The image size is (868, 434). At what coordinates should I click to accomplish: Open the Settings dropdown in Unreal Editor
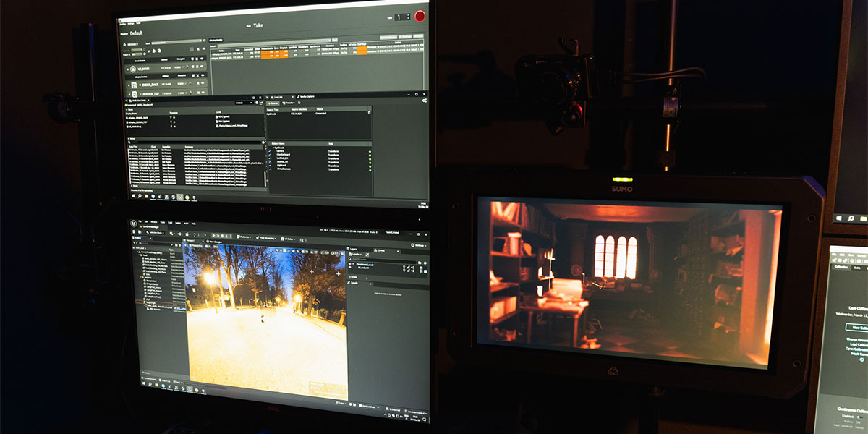pyautogui.click(x=417, y=245)
